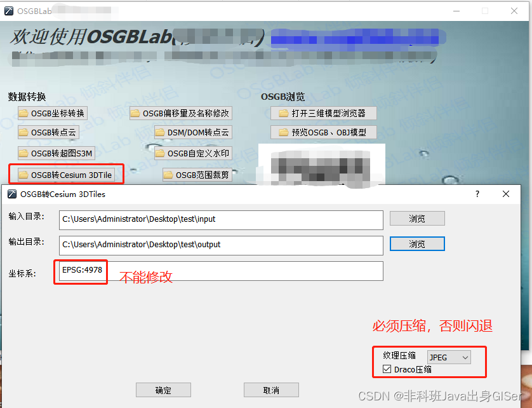Click the 坐标系 label
This screenshot has height=408, width=532.
22,273
